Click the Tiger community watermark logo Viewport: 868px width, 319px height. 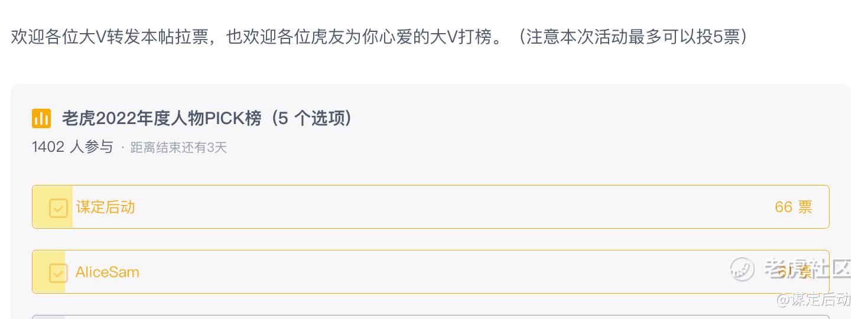742,269
